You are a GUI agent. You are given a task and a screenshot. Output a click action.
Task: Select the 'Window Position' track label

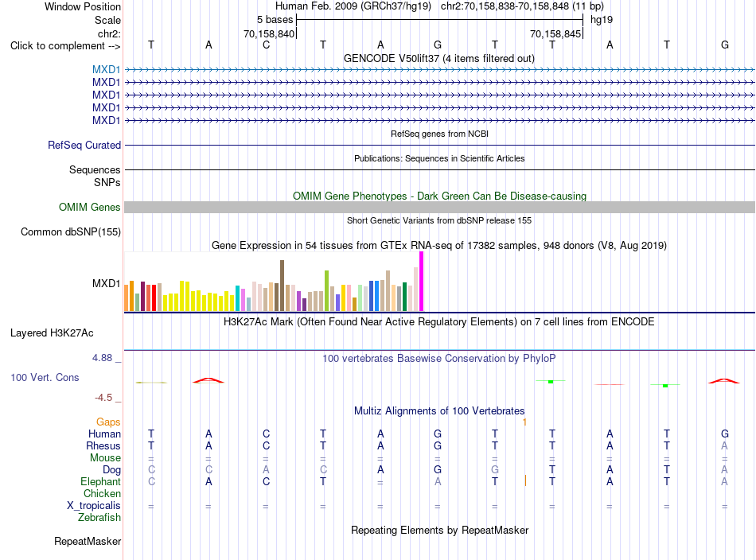[x=83, y=6]
